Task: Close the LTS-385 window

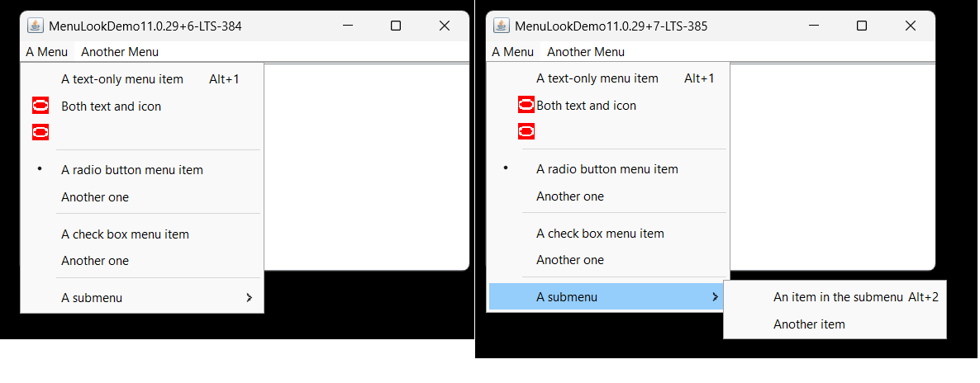Action: click(x=911, y=26)
